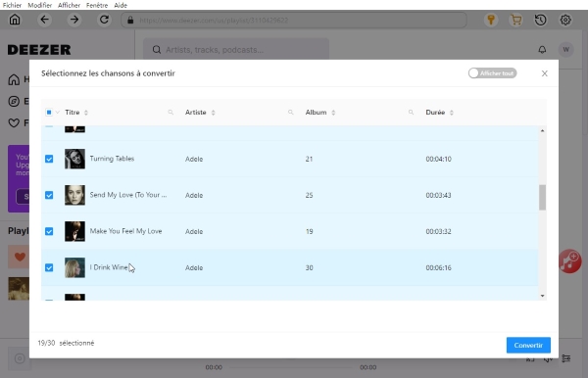
Task: Sort by Titre using its sort arrows
Action: pyautogui.click(x=86, y=113)
